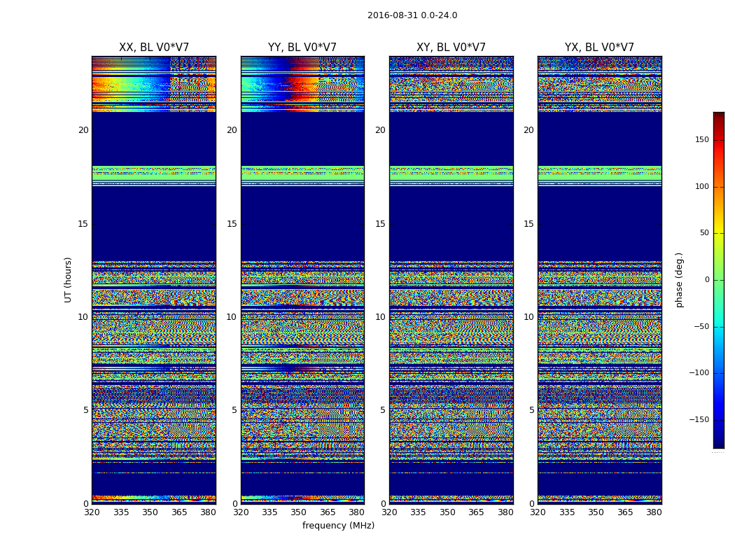The image size is (735, 560).
Task: Click the 365 MHz tick under XY panel
Action: [476, 512]
